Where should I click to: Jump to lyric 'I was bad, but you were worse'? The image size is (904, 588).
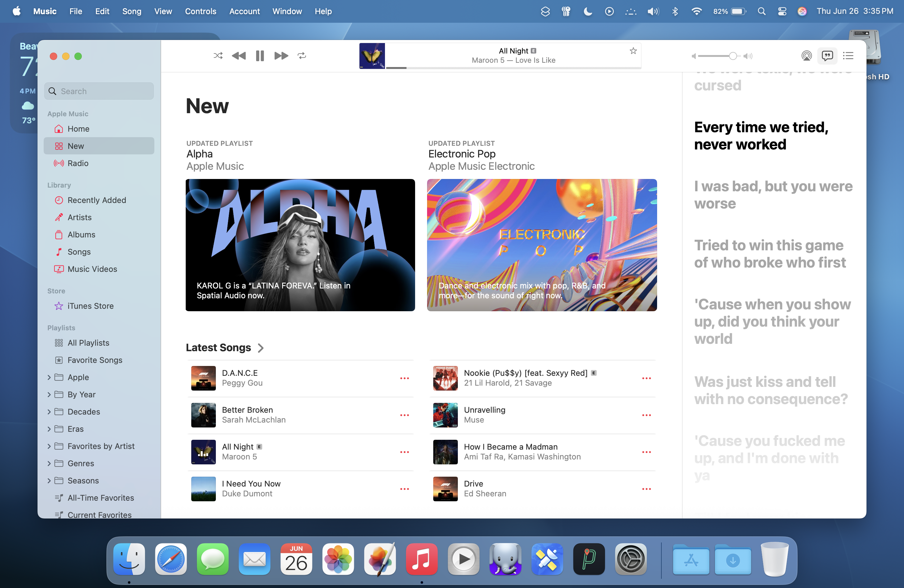tap(773, 195)
